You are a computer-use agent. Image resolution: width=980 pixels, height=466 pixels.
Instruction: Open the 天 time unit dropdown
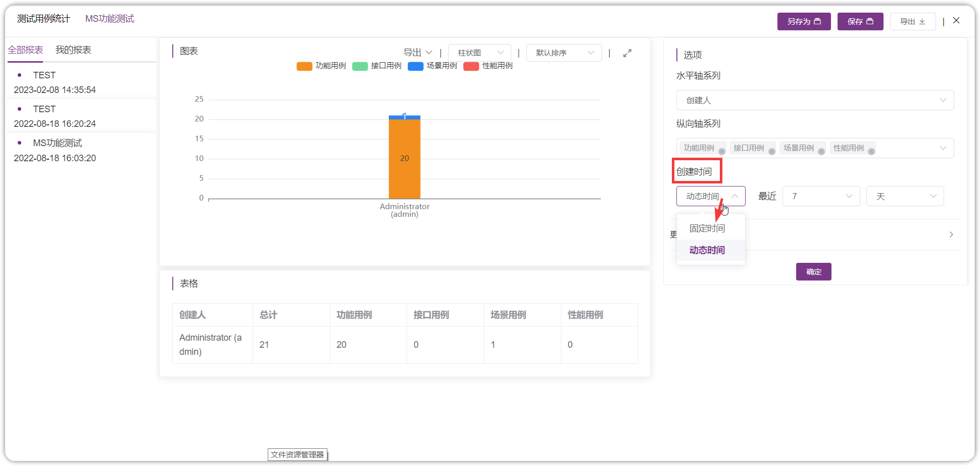[905, 196]
